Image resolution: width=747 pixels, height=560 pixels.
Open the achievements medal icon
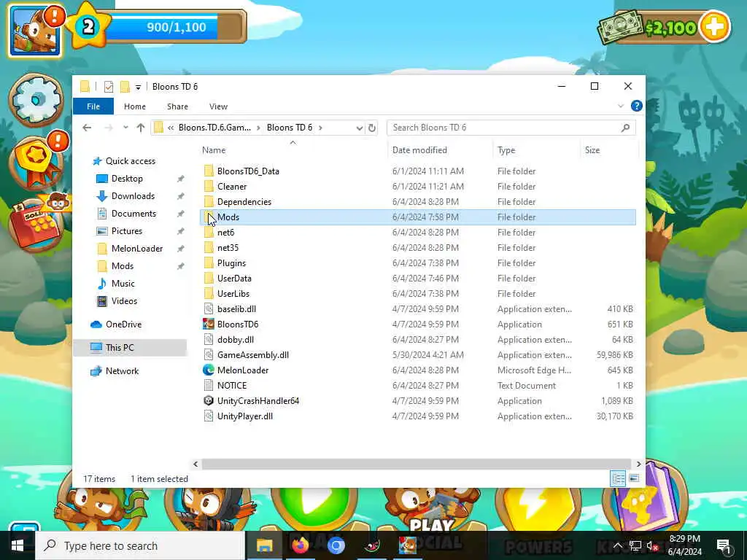(37, 163)
